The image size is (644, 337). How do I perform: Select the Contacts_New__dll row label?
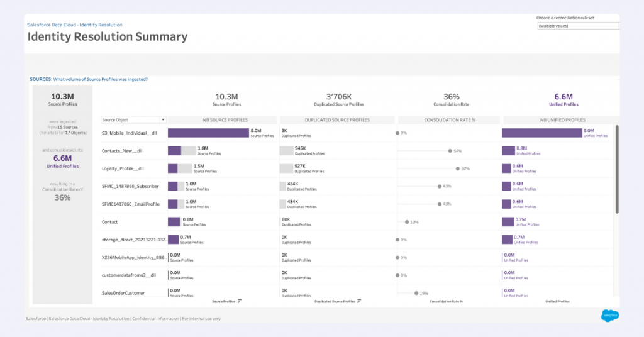pyautogui.click(x=122, y=151)
